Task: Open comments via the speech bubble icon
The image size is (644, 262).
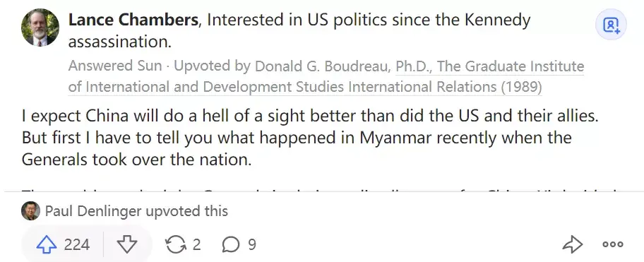Action: [230, 245]
